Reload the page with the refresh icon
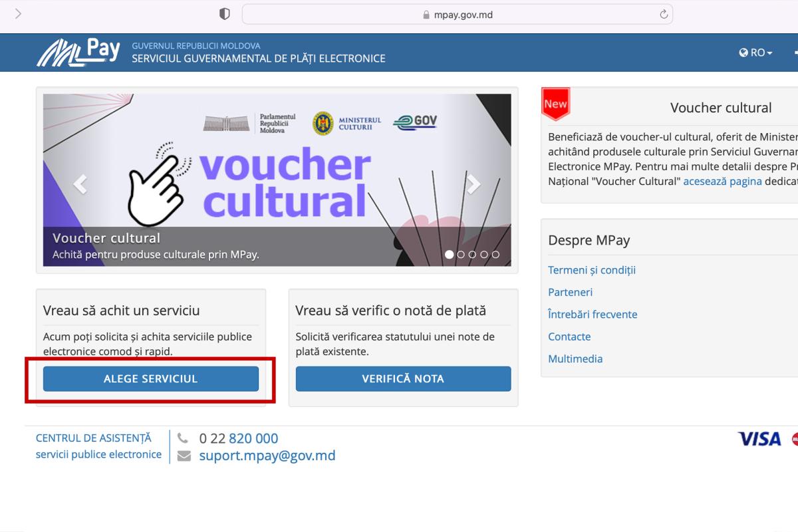The image size is (798, 532). click(663, 14)
